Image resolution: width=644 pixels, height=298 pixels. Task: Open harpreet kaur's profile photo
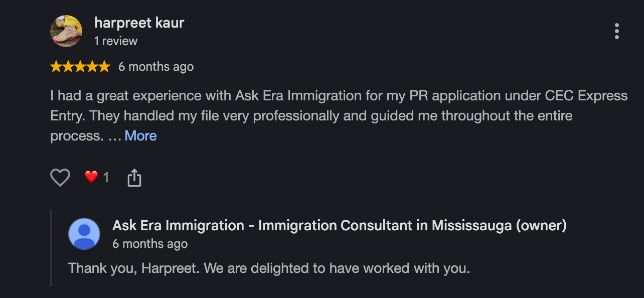coord(66,31)
